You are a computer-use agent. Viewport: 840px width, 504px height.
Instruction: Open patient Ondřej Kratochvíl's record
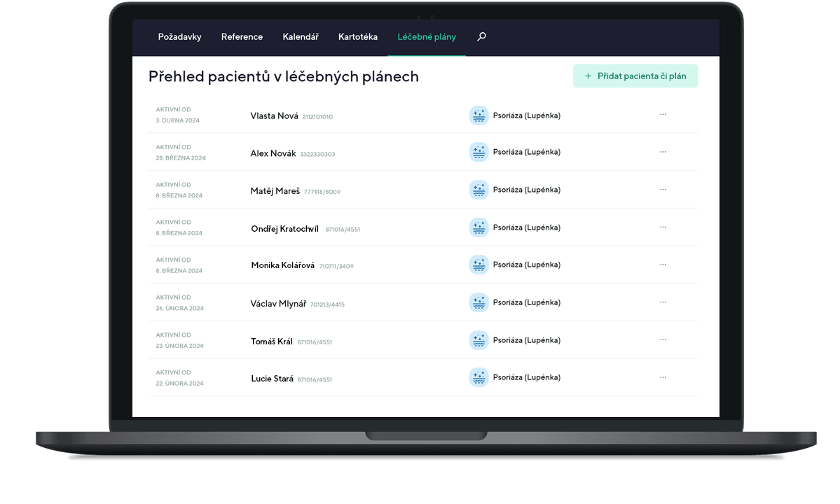tap(284, 229)
